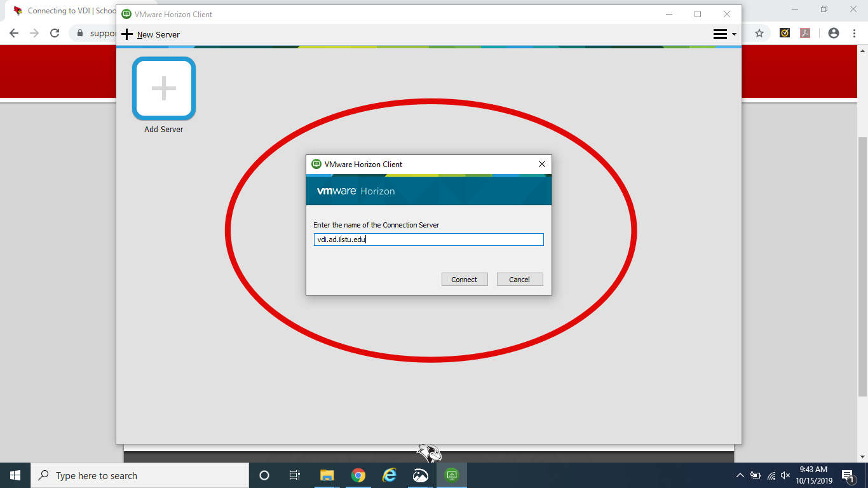Image resolution: width=868 pixels, height=488 pixels.
Task: Open the Action Center notifications icon
Action: tap(848, 475)
